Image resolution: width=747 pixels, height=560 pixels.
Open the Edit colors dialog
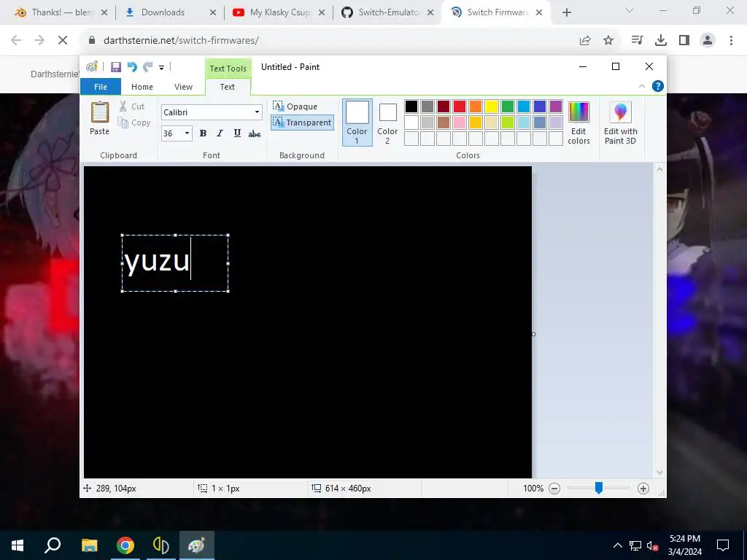click(x=578, y=122)
